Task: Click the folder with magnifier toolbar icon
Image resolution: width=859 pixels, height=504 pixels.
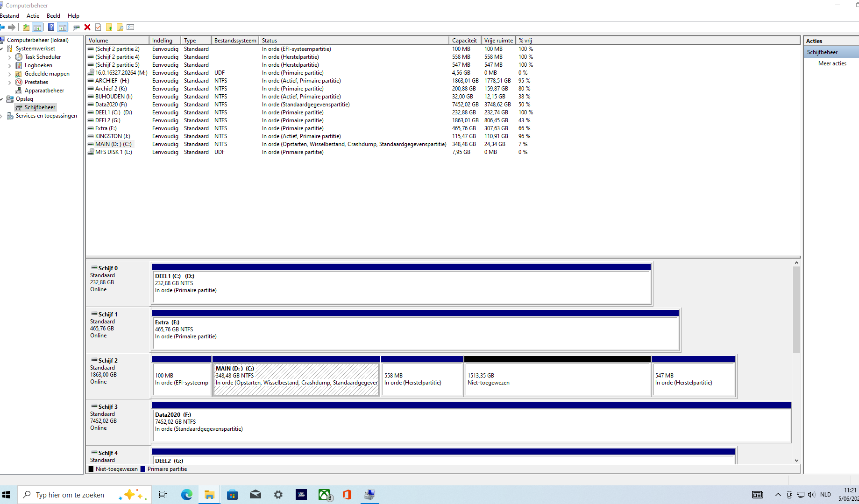Action: coord(120,27)
